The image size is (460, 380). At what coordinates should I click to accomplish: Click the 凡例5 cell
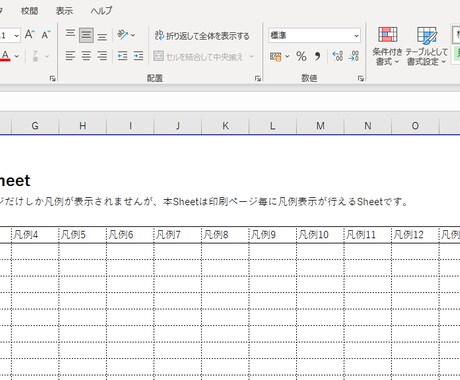pyautogui.click(x=83, y=235)
